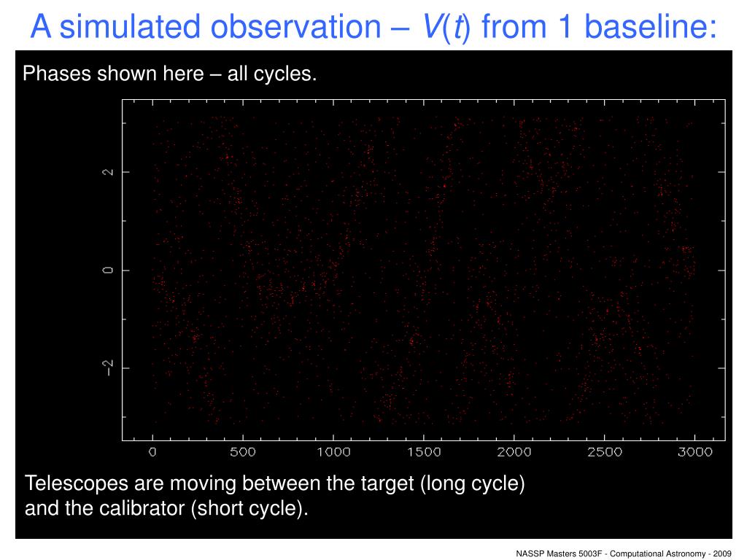
Task: Click the y-axis label 0
Action: 109,270
